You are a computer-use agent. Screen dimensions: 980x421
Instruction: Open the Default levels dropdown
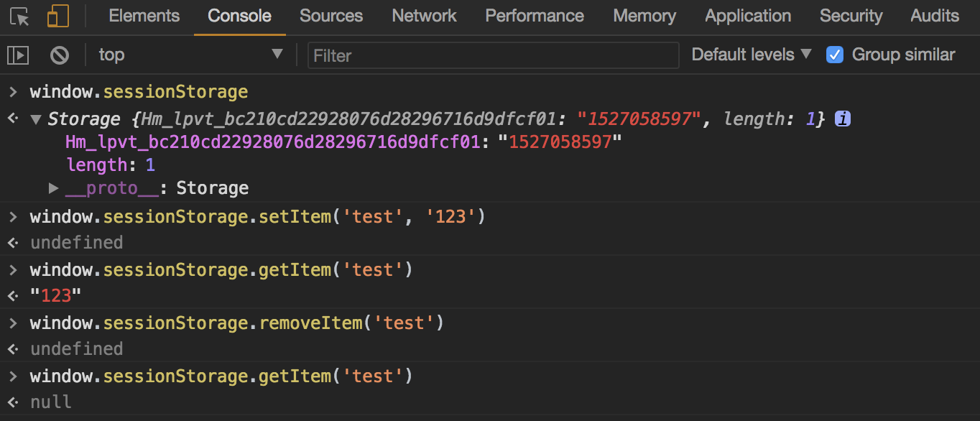pyautogui.click(x=751, y=55)
